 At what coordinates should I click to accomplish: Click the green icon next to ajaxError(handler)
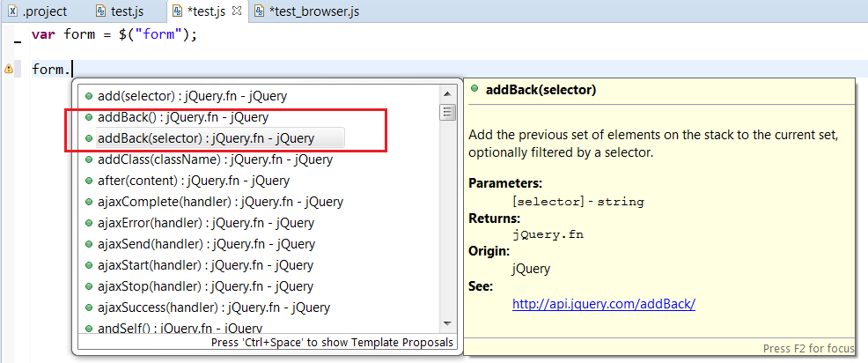tap(89, 223)
